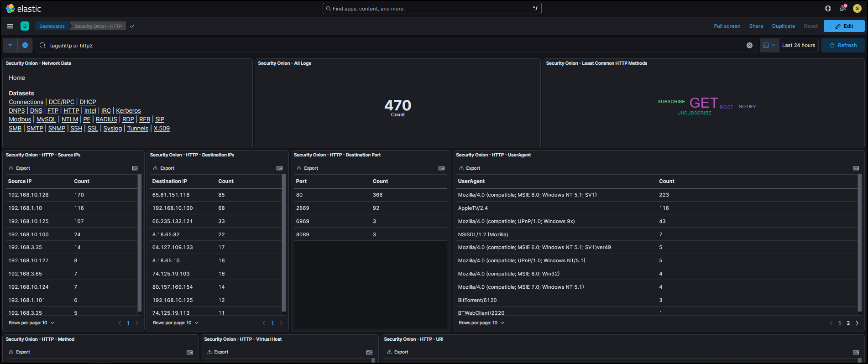Viewport: 868px width, 364px height.
Task: Go to Dashboards breadcrumb
Action: click(52, 26)
